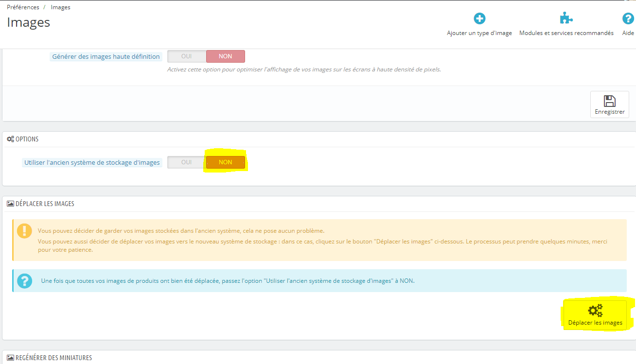Set haute définition images toggle to OUI

(x=187, y=56)
